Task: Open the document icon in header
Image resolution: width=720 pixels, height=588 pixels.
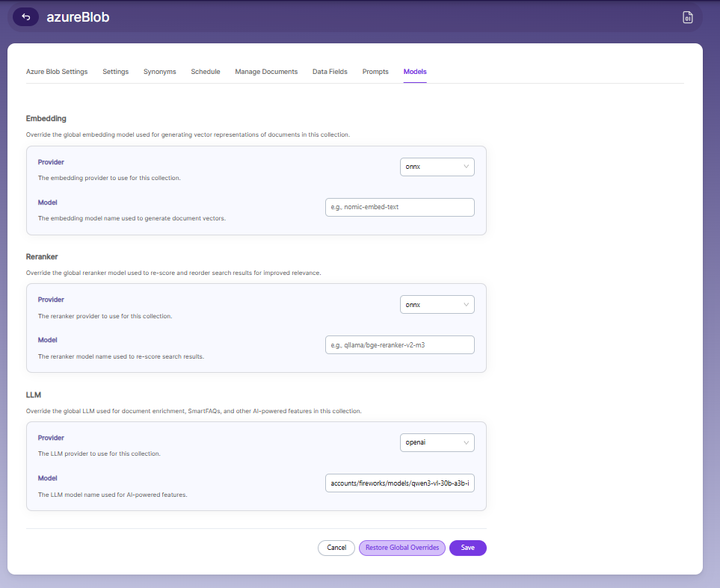Action: [687, 17]
